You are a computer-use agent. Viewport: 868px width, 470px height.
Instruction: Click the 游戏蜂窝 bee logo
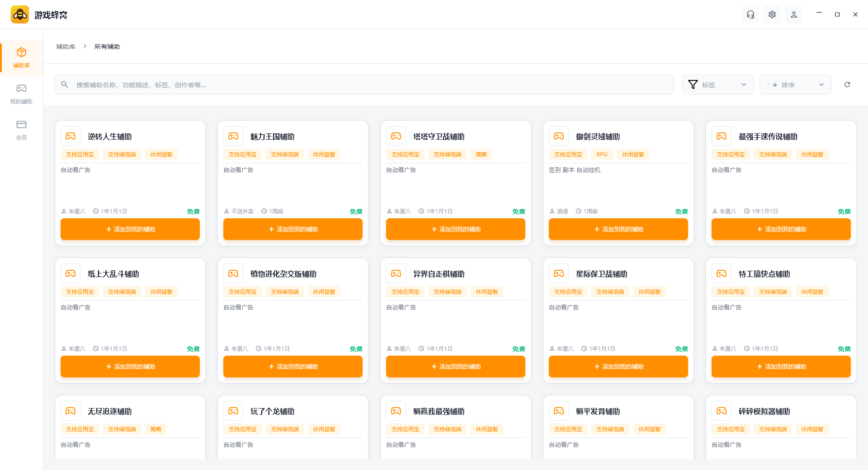tap(20, 14)
